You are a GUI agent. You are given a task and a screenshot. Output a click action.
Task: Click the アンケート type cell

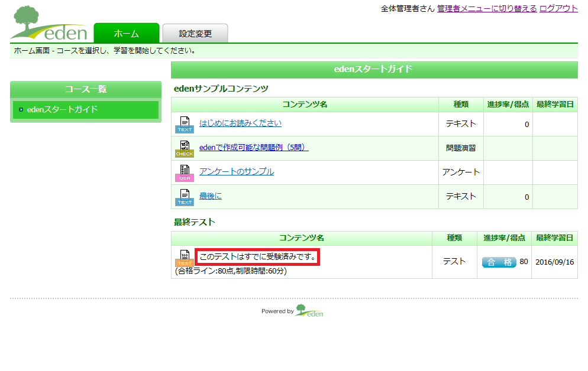click(461, 173)
